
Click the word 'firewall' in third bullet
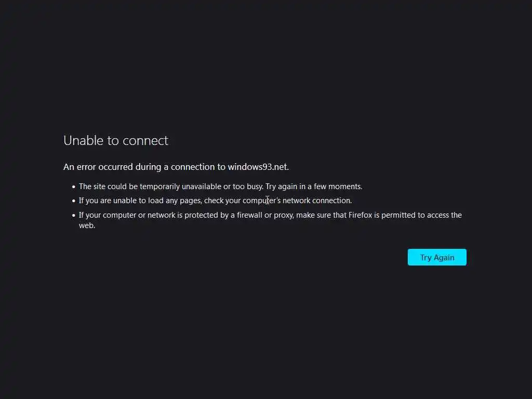pyautogui.click(x=249, y=215)
